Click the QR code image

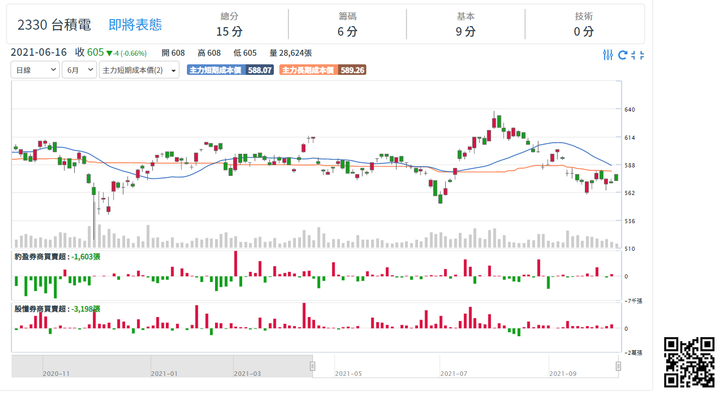pos(689,363)
